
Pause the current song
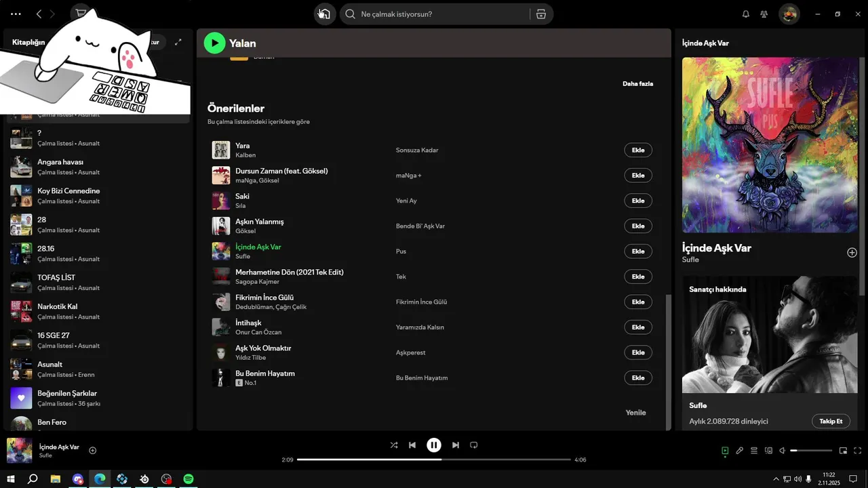(434, 445)
